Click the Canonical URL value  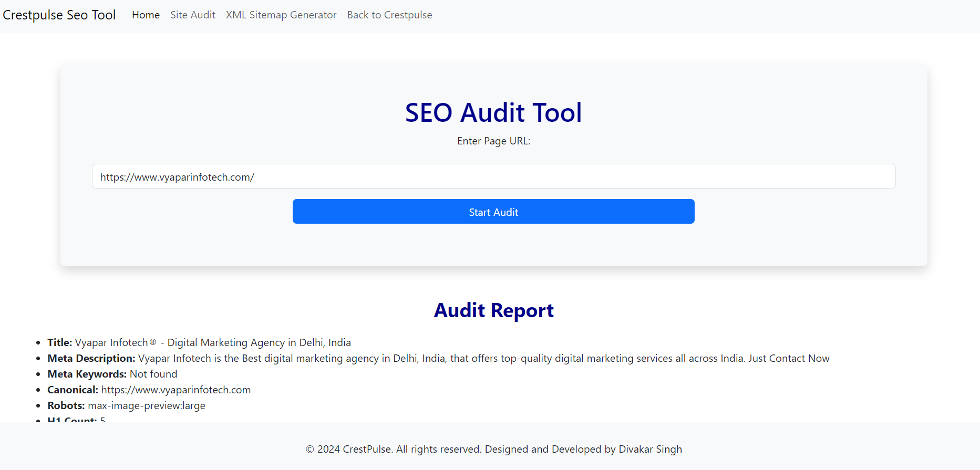176,390
